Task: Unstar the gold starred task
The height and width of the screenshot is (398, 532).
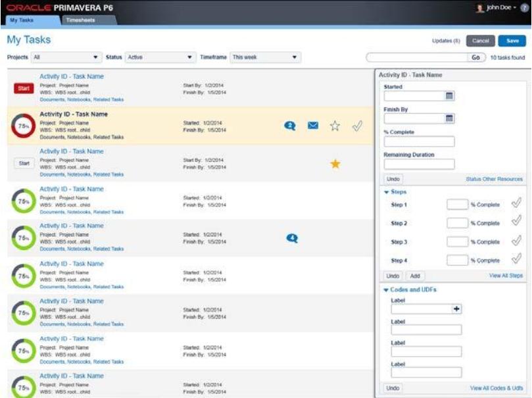Action: point(335,164)
